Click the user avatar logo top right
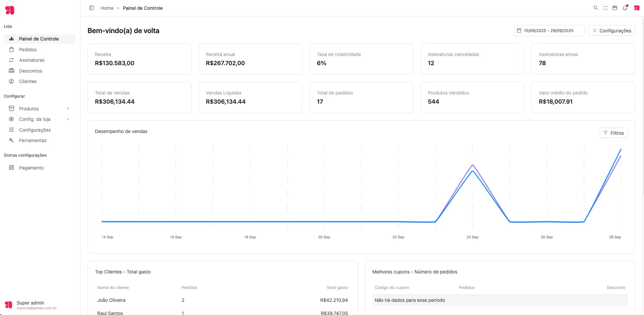The width and height of the screenshot is (644, 315). tap(637, 8)
